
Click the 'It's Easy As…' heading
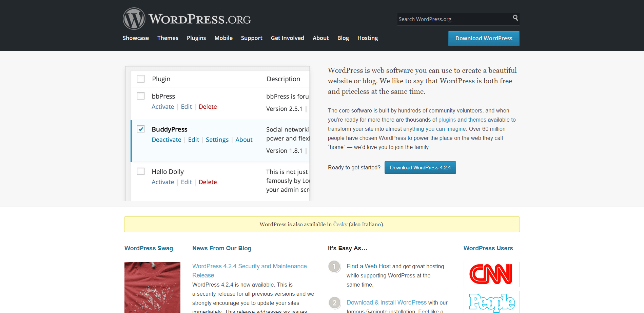348,248
